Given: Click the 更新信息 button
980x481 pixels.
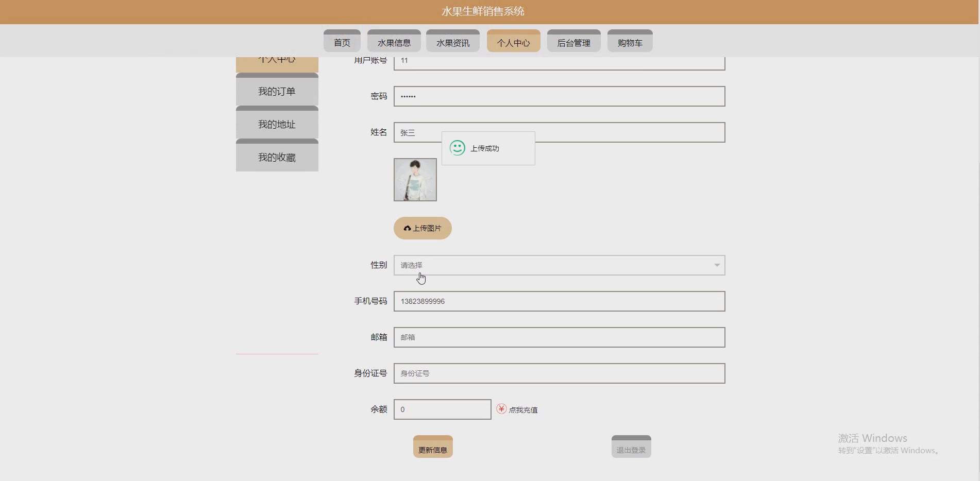Looking at the screenshot, I should click(x=433, y=446).
